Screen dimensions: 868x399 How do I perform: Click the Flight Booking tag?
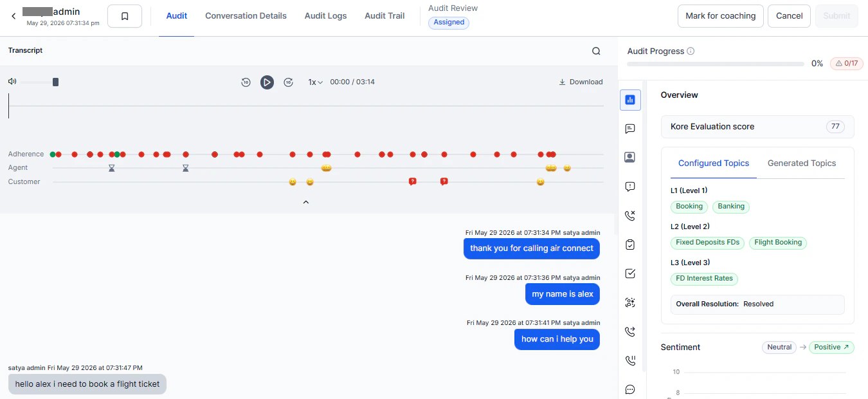[778, 243]
